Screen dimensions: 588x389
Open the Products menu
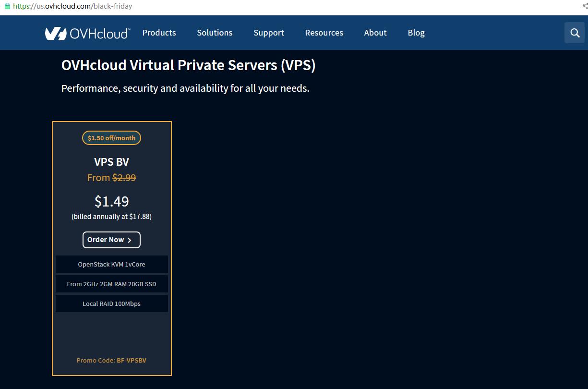coord(159,33)
